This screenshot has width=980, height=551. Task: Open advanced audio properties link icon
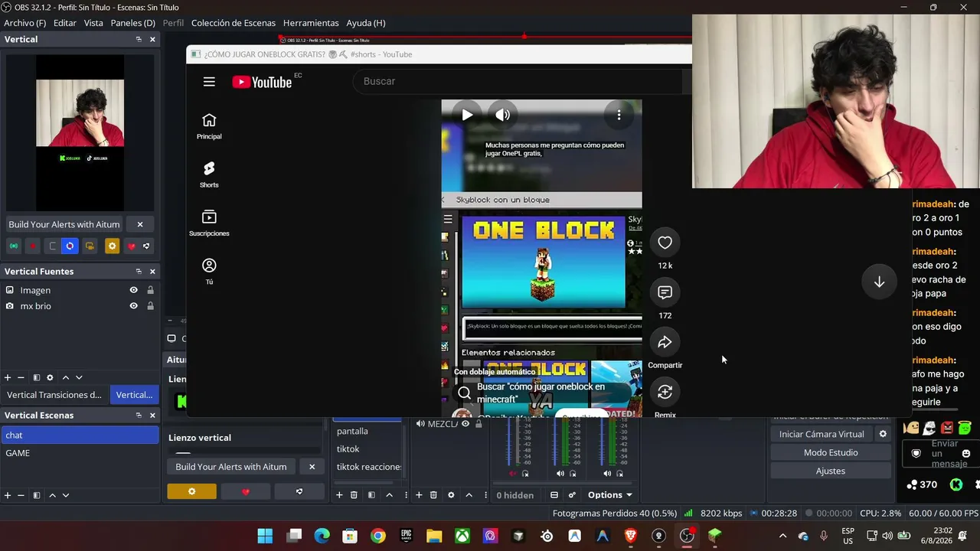pyautogui.click(x=572, y=495)
